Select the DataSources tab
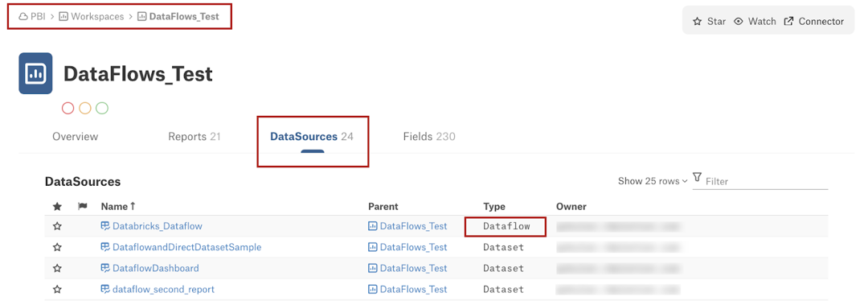This screenshot has width=868, height=301. pos(312,136)
